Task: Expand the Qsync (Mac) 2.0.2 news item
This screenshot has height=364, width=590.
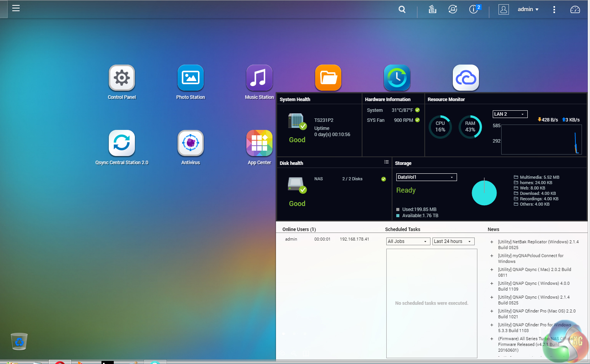Action: pyautogui.click(x=492, y=270)
